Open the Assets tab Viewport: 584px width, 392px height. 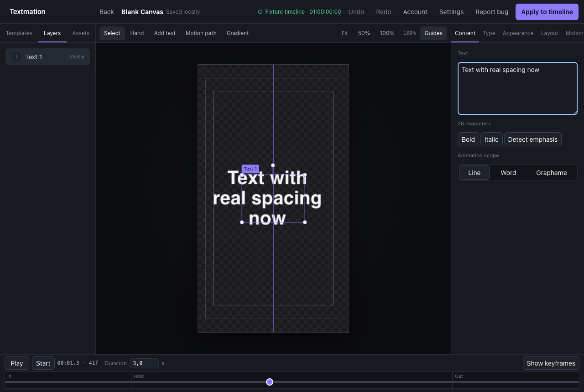(81, 33)
